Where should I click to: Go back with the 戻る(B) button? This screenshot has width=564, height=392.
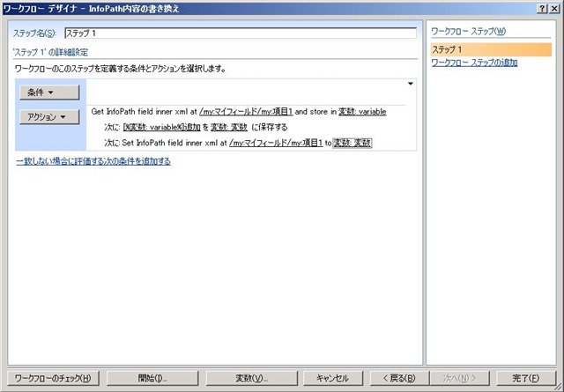pyautogui.click(x=399, y=378)
